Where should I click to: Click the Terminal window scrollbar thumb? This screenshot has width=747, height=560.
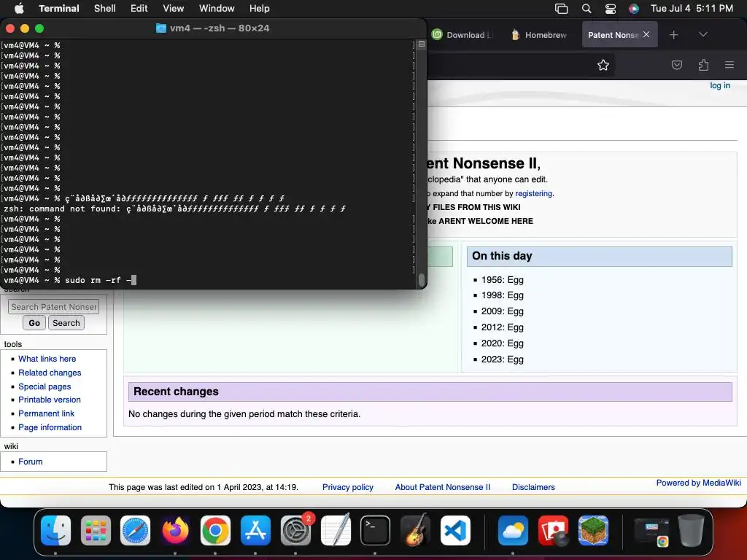click(422, 280)
